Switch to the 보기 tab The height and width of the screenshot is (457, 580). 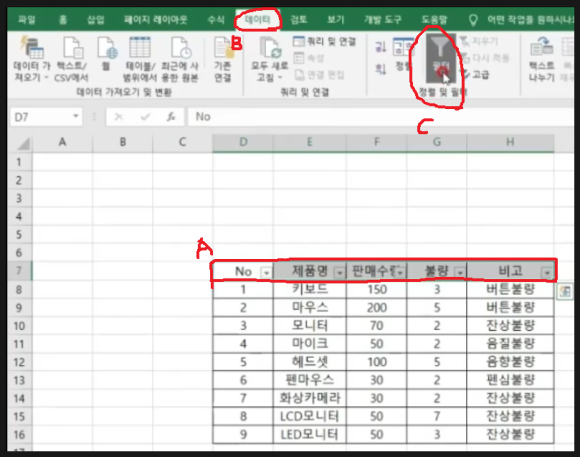335,19
